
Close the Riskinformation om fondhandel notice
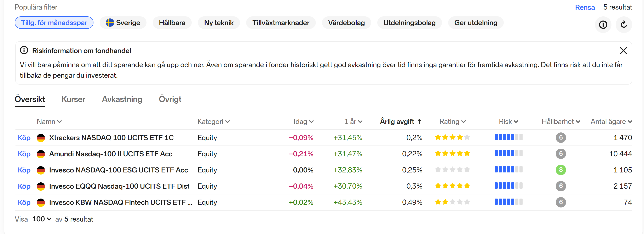(x=623, y=51)
